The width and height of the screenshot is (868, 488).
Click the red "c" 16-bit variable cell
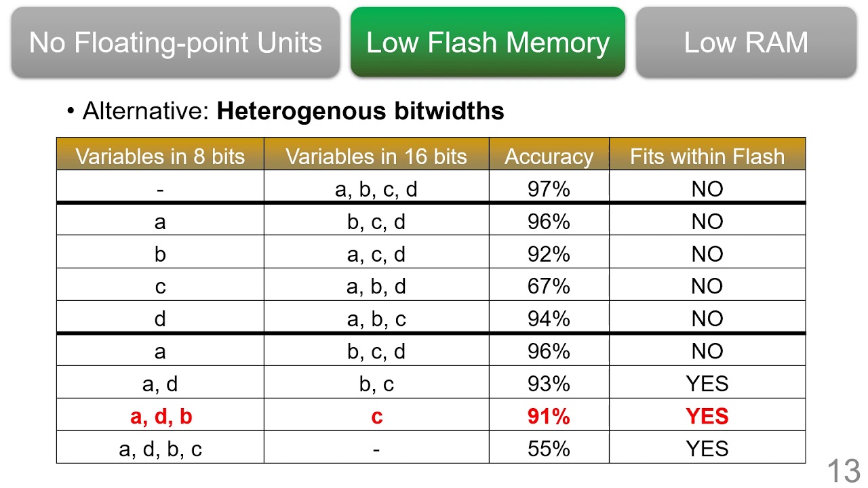[376, 416]
